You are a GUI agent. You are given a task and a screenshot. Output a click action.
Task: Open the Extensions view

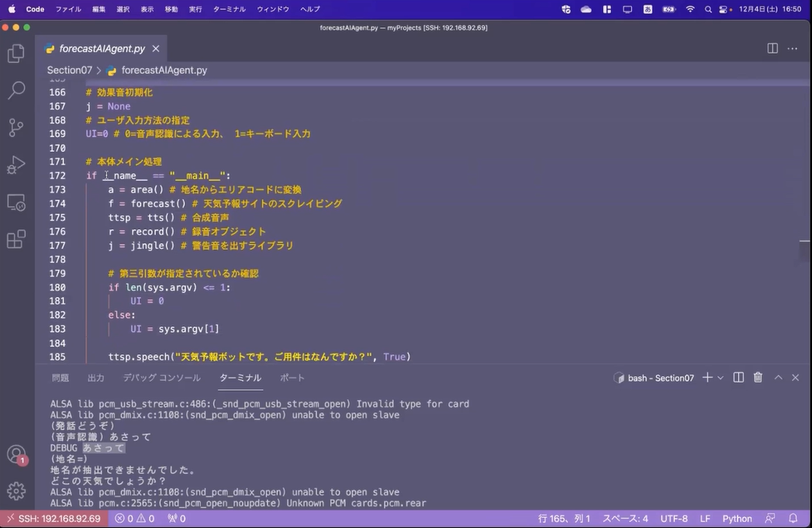click(16, 240)
